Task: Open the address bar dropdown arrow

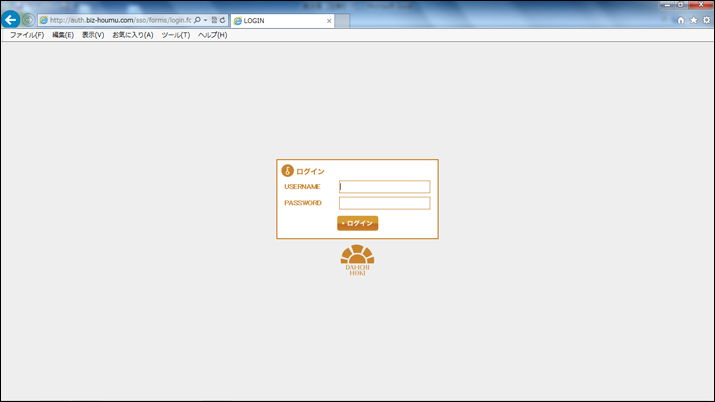Action: [205, 20]
